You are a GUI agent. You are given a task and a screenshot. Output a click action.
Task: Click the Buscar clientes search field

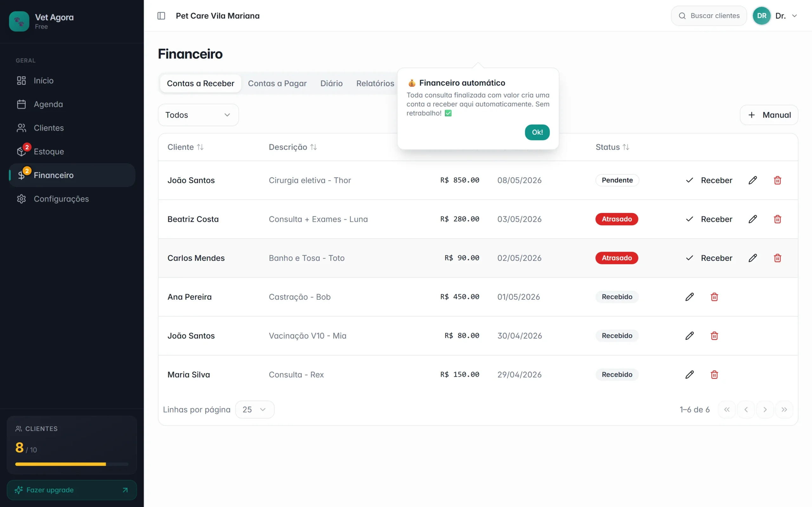709,16
